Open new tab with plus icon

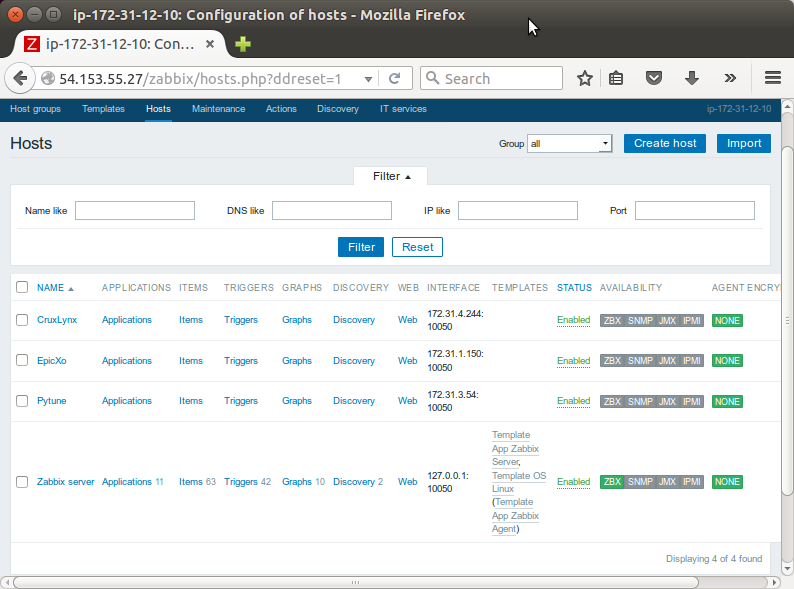pyautogui.click(x=243, y=44)
